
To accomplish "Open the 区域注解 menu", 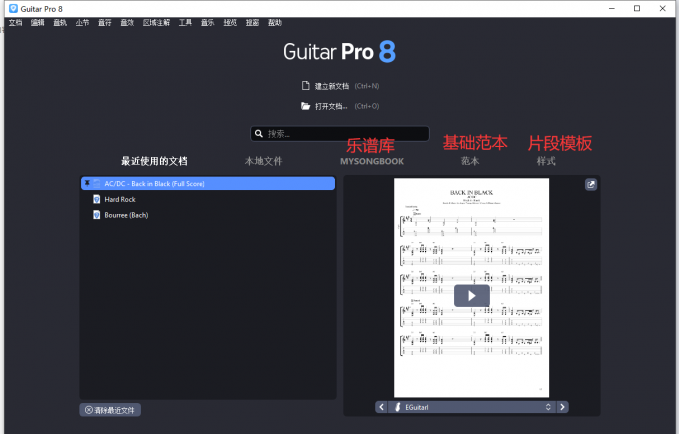I will (156, 23).
